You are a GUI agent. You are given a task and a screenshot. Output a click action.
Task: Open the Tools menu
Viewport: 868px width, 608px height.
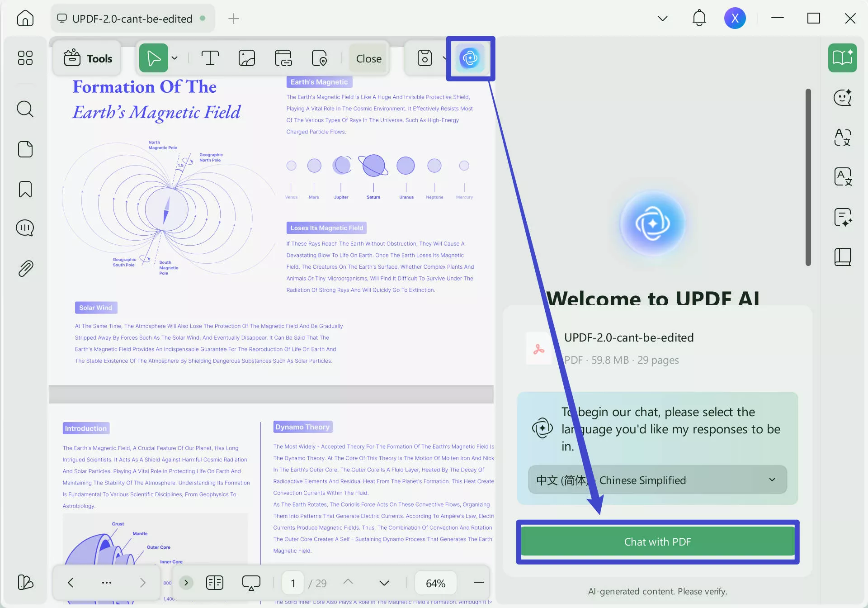(x=87, y=58)
